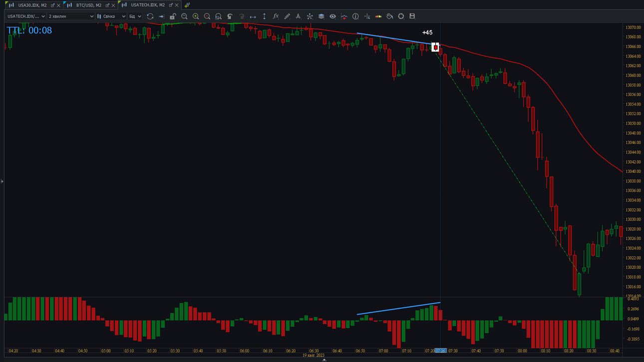
Task: Click the undo arrow icon
Action: pyautogui.click(x=230, y=16)
